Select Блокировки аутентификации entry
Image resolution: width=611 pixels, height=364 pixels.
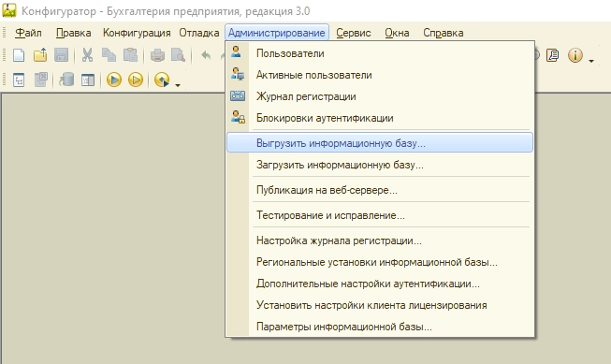tap(380, 118)
